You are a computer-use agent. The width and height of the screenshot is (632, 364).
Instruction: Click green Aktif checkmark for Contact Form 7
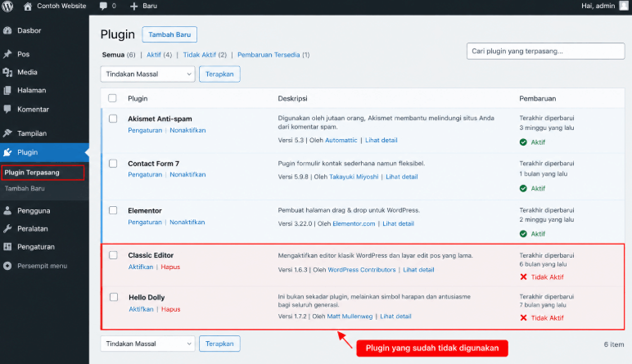[x=523, y=188]
